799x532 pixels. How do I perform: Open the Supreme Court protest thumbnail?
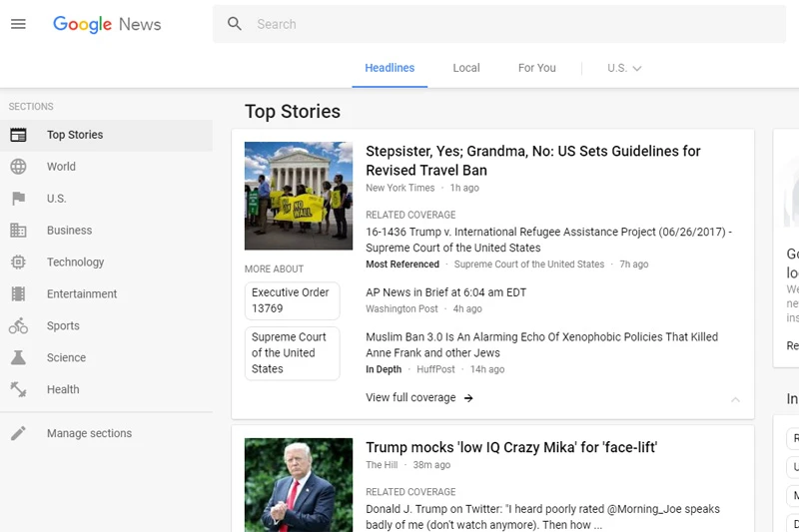click(299, 196)
